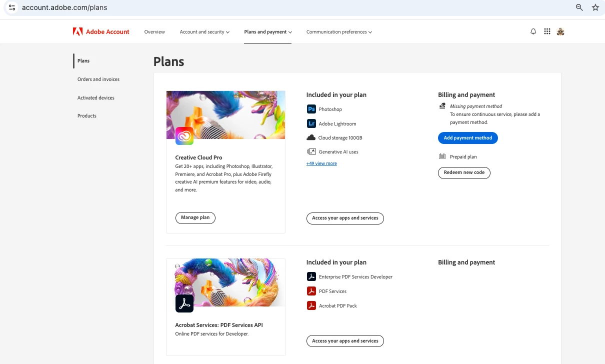The width and height of the screenshot is (605, 364).
Task: Click Redeem new code button
Action: click(464, 172)
